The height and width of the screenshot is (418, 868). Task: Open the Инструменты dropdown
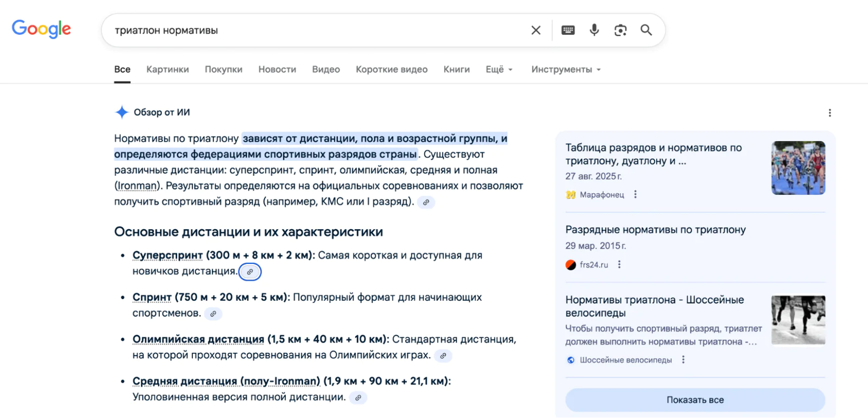click(x=566, y=69)
